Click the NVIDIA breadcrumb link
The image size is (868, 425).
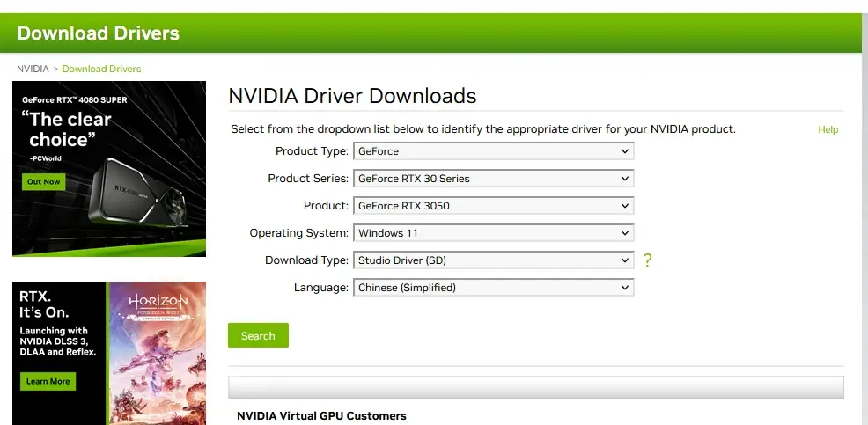[x=33, y=69]
